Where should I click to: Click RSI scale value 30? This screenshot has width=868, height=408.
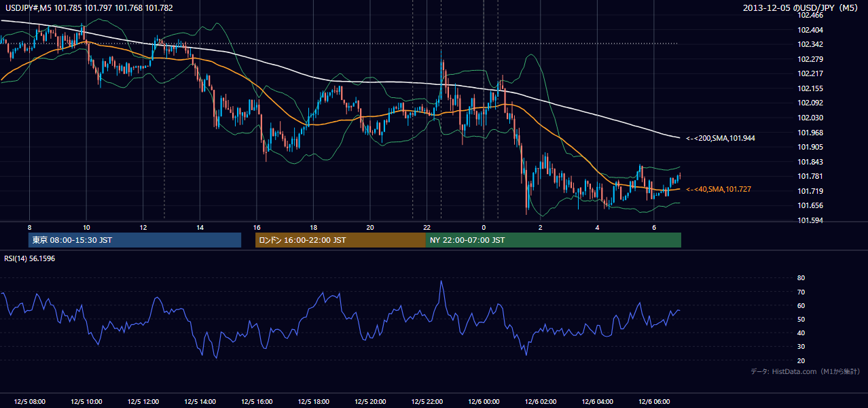(x=801, y=347)
